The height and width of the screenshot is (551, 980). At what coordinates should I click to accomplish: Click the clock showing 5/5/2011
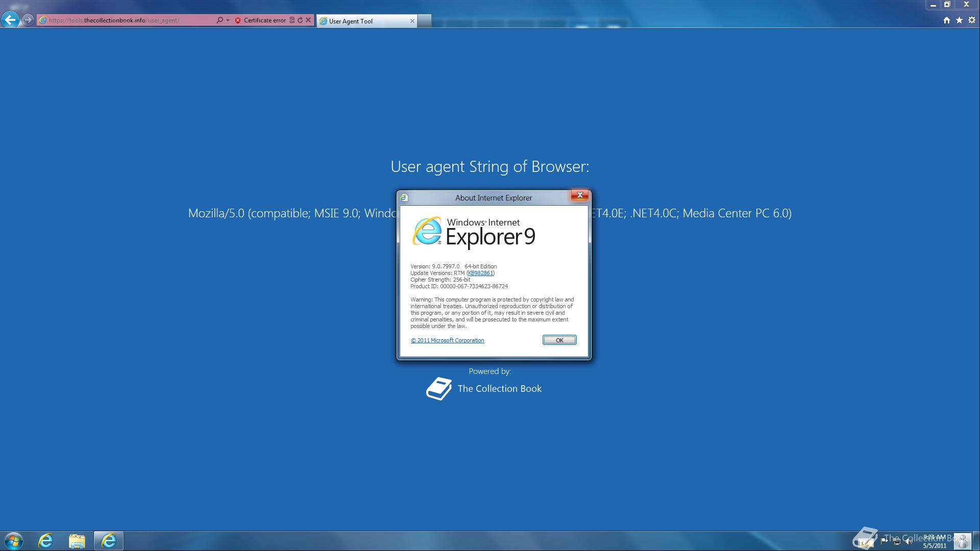[x=935, y=541]
